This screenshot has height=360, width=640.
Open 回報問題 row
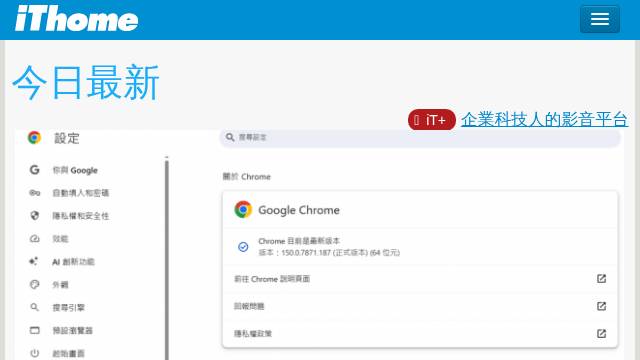click(420, 306)
